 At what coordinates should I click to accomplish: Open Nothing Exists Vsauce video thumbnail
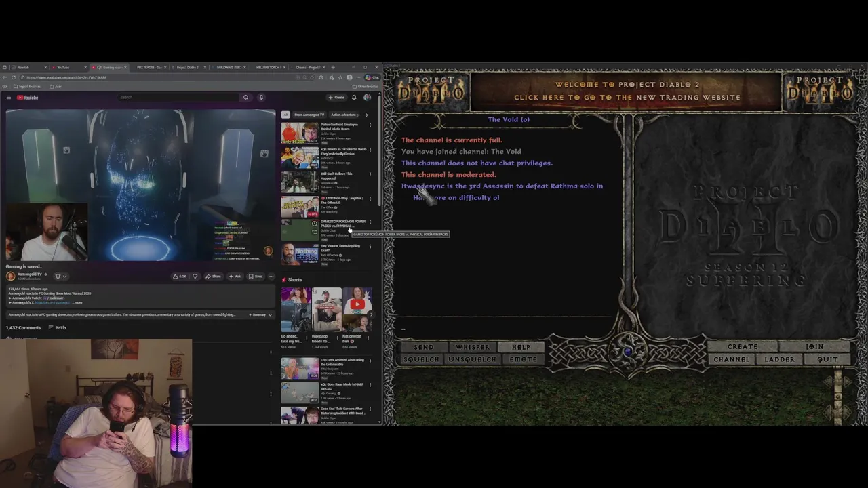tap(300, 255)
